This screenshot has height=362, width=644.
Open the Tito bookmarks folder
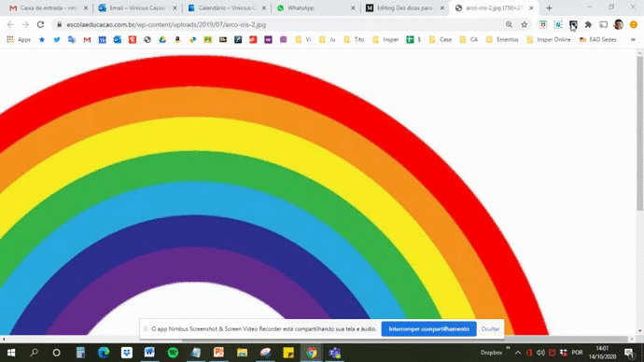tap(354, 40)
